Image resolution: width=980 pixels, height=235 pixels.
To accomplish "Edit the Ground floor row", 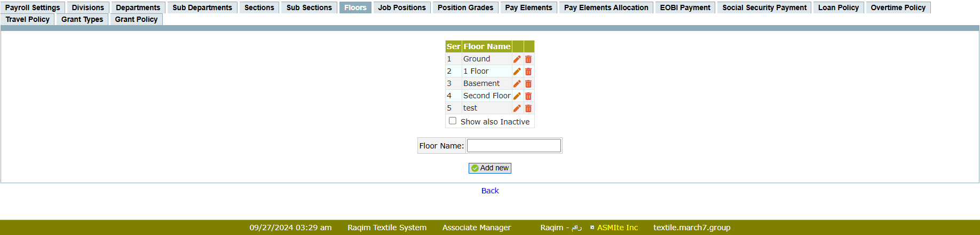I will [x=517, y=59].
